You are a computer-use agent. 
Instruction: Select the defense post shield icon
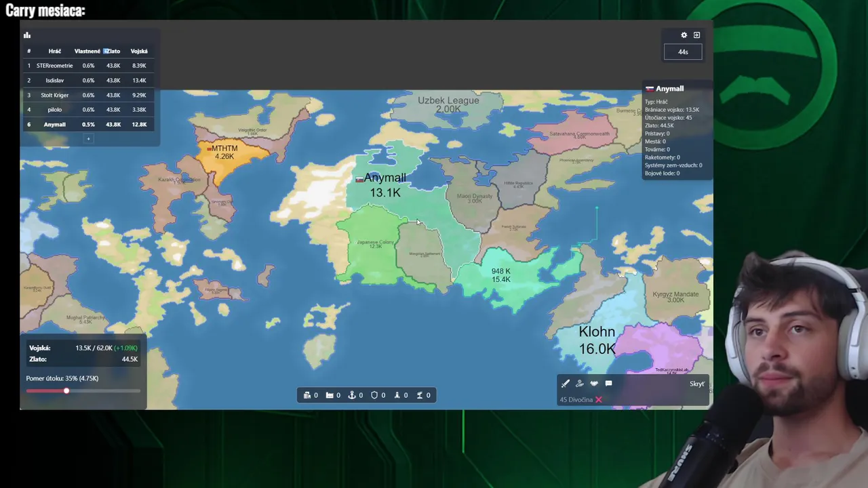pyautogui.click(x=374, y=395)
